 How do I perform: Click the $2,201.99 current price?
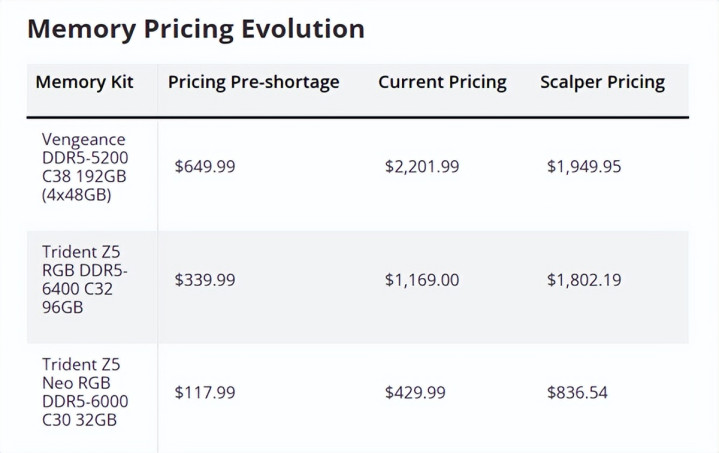coord(422,166)
